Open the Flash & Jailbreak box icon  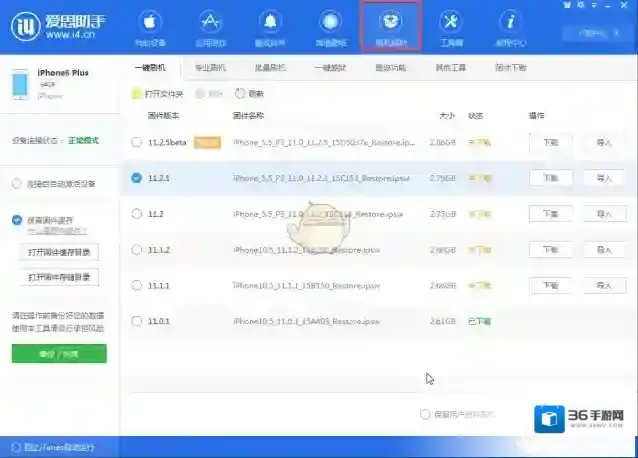(x=391, y=22)
